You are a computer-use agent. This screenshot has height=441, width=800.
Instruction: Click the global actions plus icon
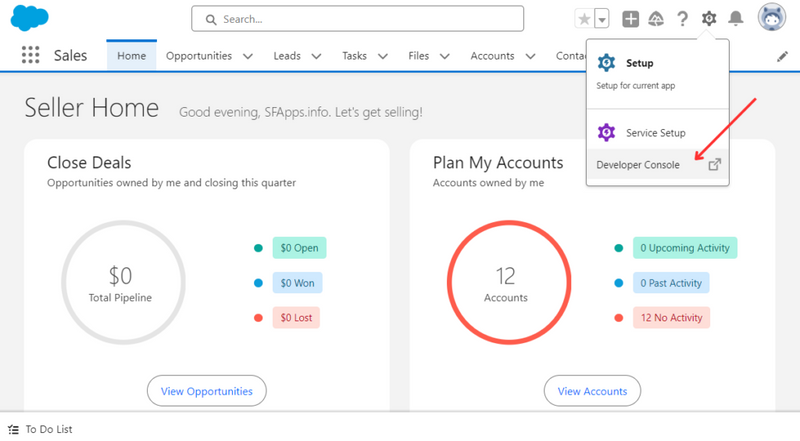pyautogui.click(x=631, y=19)
